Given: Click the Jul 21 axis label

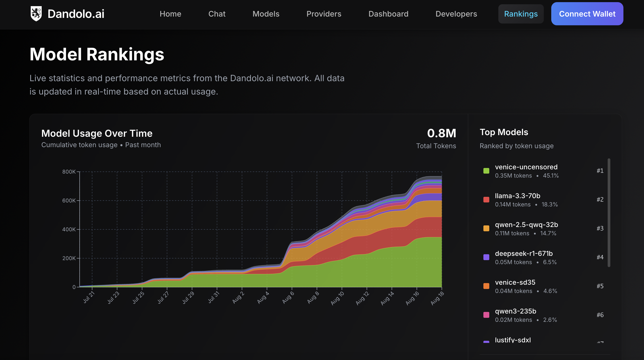Looking at the screenshot, I should 89,297.
